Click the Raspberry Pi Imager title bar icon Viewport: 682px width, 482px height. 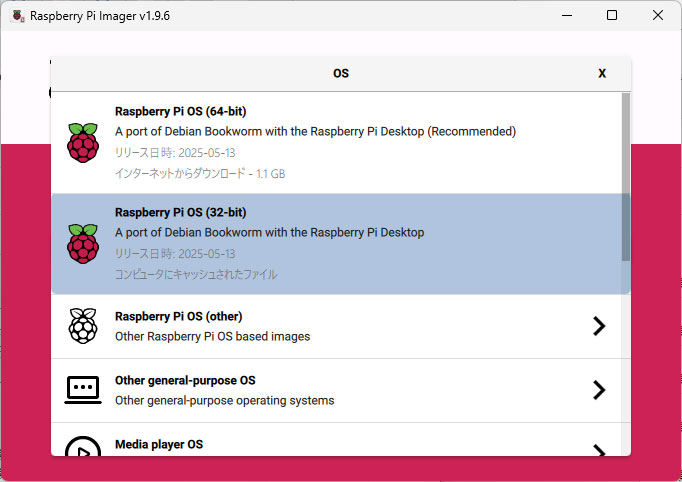[18, 16]
